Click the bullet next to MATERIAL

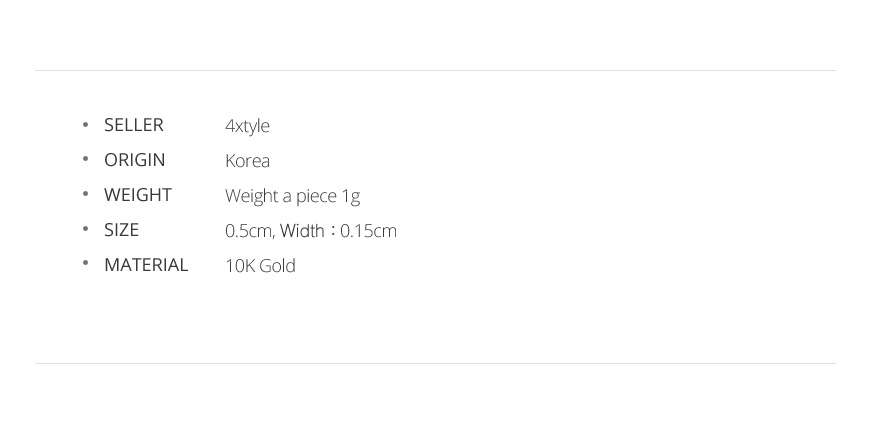pyautogui.click(x=85, y=264)
